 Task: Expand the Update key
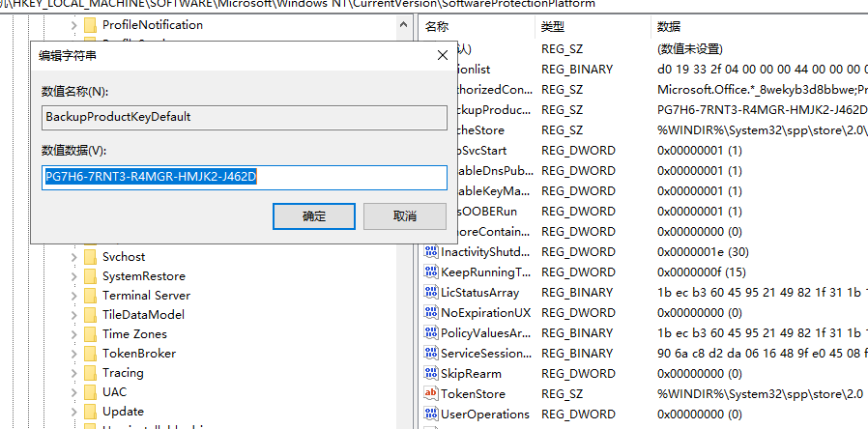tap(73, 412)
